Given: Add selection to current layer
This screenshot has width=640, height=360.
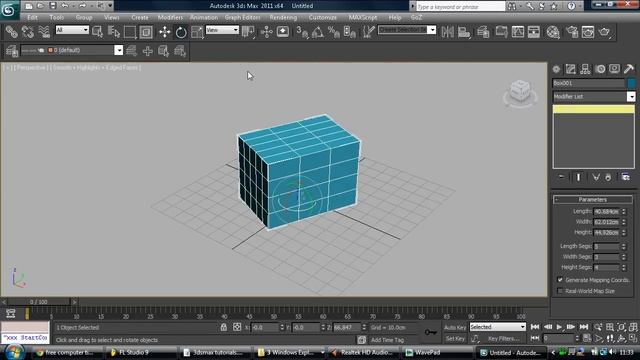Looking at the screenshot, I should pos(148,51).
